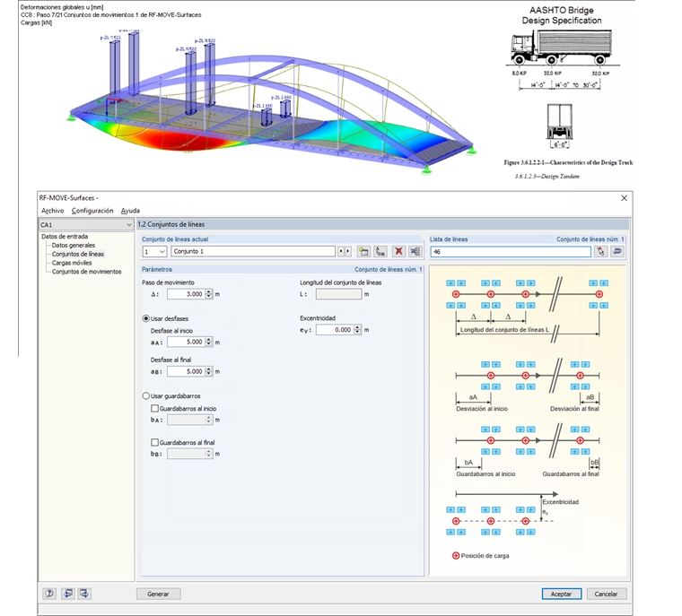Decrease the 'Desfase al final' aB value
This screenshot has width=682, height=616.
coord(209,374)
